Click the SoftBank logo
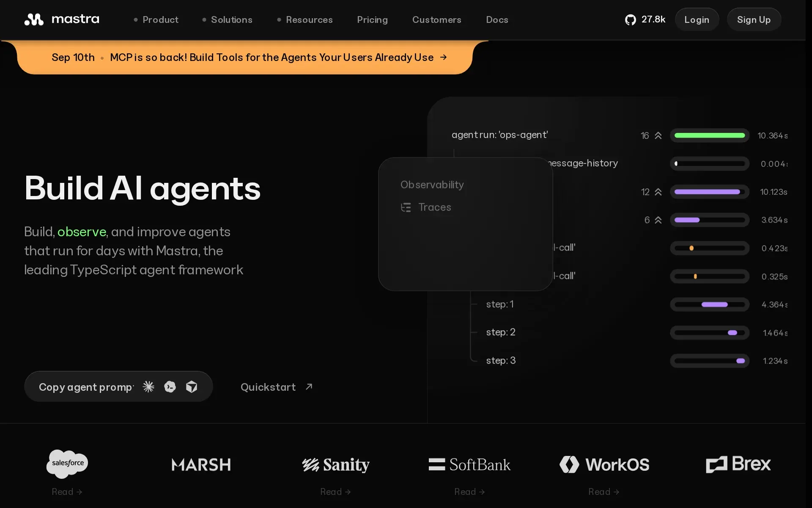The width and height of the screenshot is (812, 508). (x=469, y=464)
